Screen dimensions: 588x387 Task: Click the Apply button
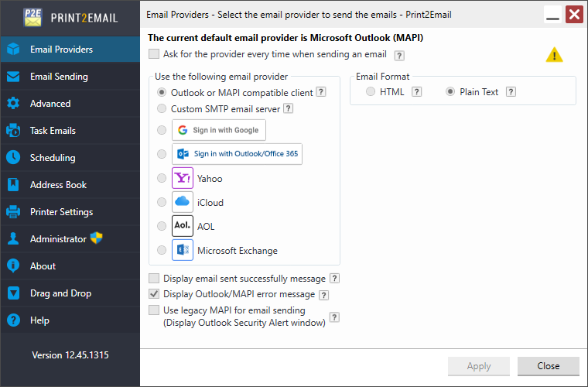(479, 366)
